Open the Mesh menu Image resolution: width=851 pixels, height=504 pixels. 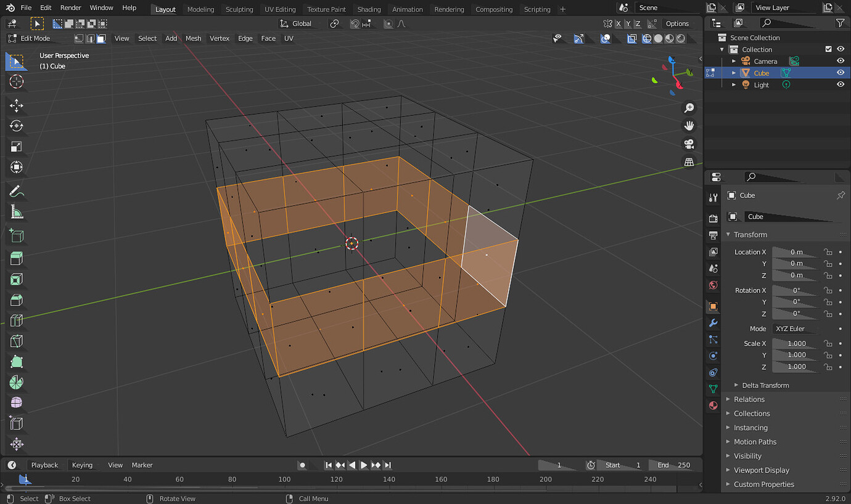(193, 38)
